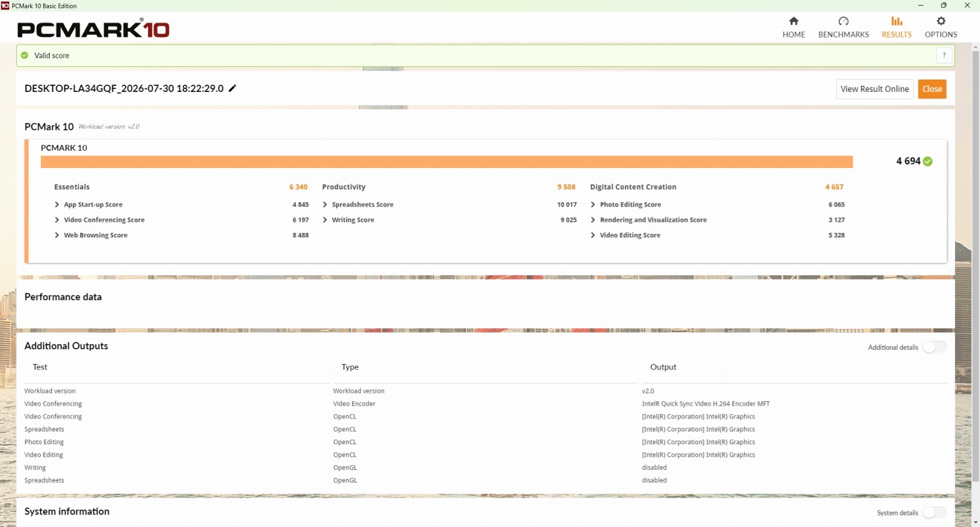Open the question mark help button
The width and height of the screenshot is (980, 527).
click(x=944, y=55)
